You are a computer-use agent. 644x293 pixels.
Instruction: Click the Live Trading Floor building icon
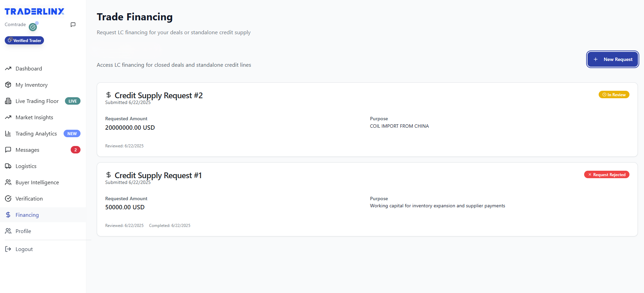[8, 101]
